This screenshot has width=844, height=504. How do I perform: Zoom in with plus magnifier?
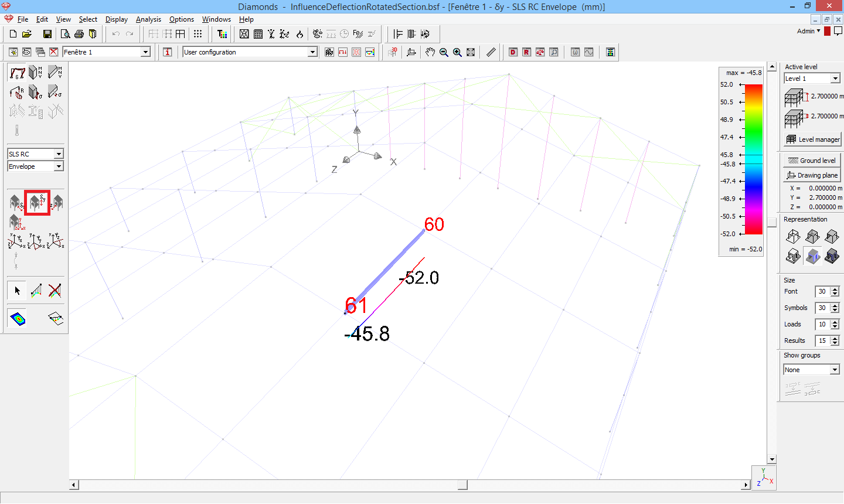(457, 52)
